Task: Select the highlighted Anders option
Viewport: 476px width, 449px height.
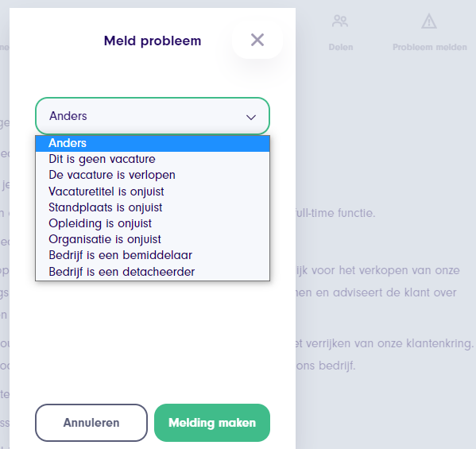Action: tap(153, 143)
